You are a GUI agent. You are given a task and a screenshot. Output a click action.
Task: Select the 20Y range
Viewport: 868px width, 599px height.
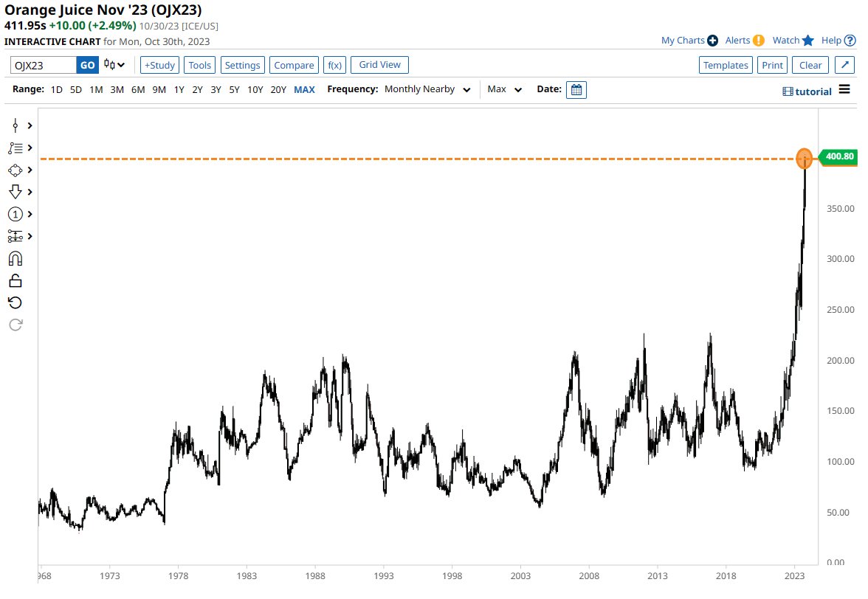278,89
